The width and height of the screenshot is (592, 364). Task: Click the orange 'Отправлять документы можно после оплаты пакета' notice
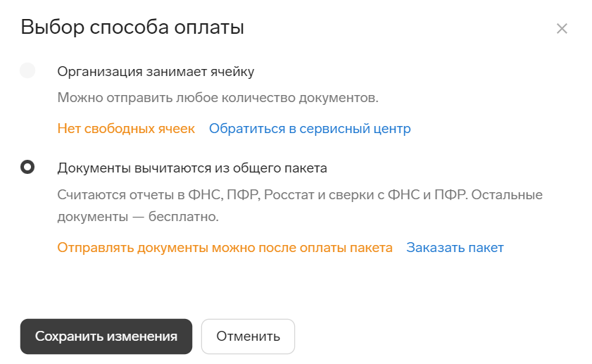(x=225, y=247)
